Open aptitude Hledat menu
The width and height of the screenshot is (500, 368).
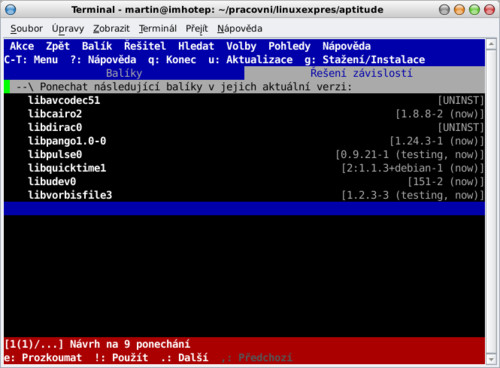pos(196,46)
